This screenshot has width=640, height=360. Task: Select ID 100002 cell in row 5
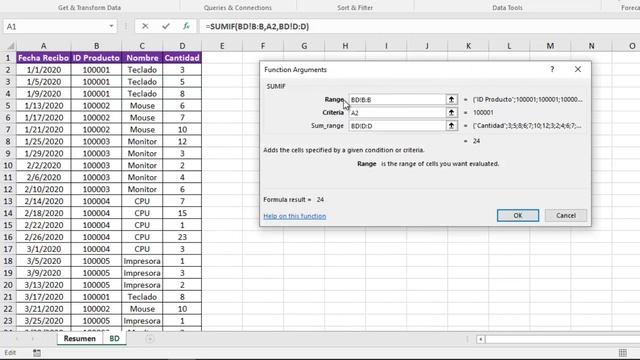pyautogui.click(x=96, y=105)
